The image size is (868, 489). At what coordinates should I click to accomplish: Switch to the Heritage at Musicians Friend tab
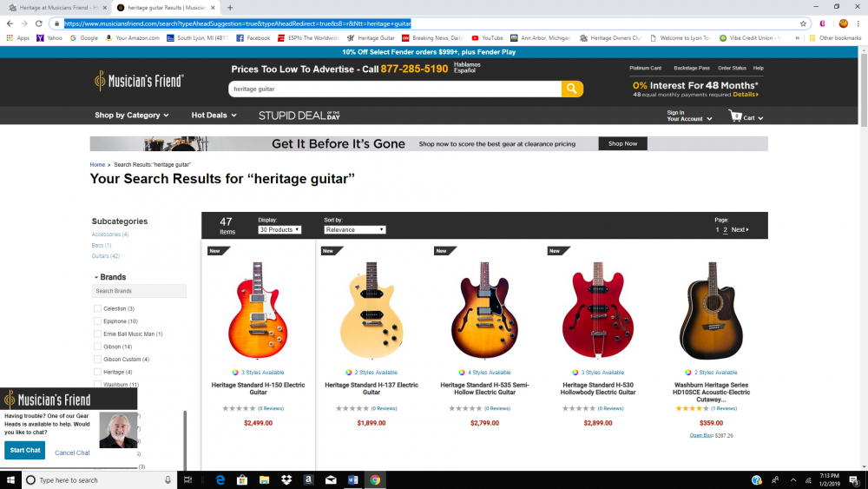57,8
